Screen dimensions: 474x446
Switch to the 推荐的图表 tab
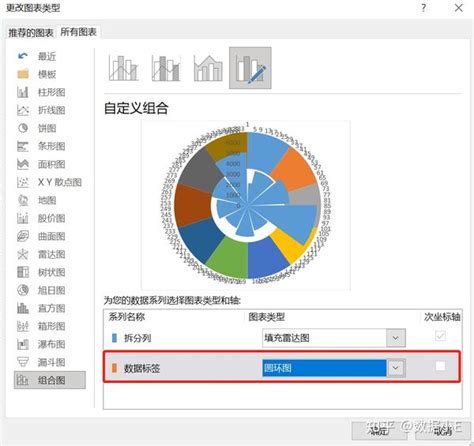[x=31, y=33]
